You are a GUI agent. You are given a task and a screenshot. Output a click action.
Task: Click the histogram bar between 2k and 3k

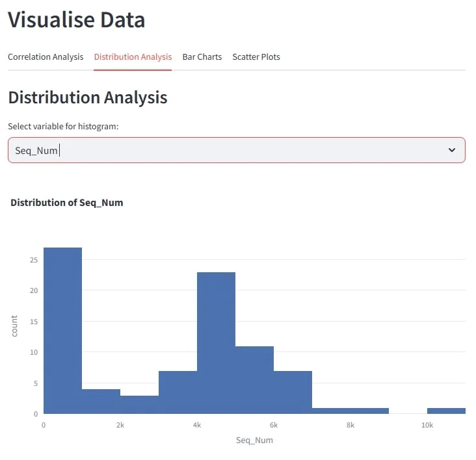pos(139,404)
